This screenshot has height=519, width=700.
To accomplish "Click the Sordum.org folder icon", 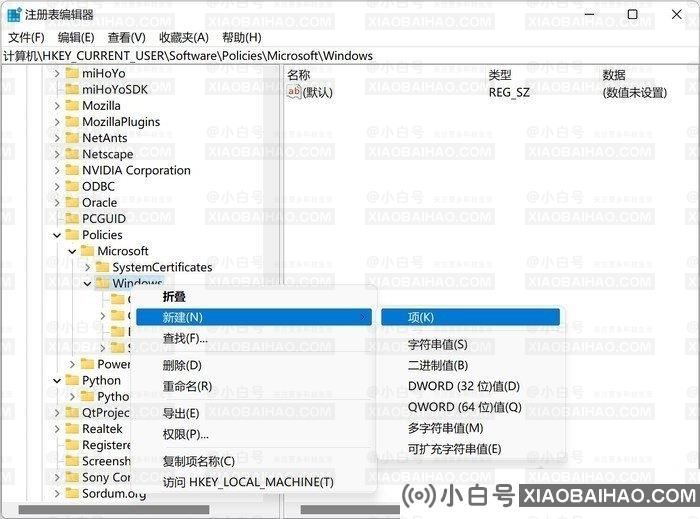I will tap(72, 493).
